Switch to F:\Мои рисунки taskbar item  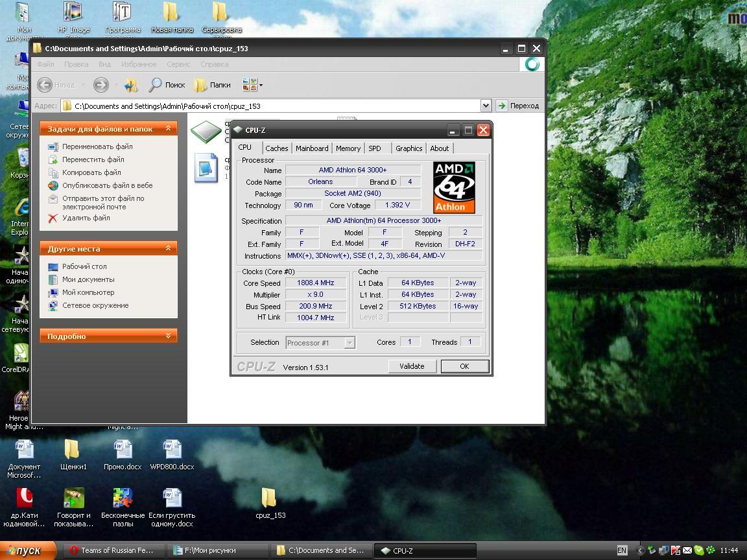tap(217, 550)
